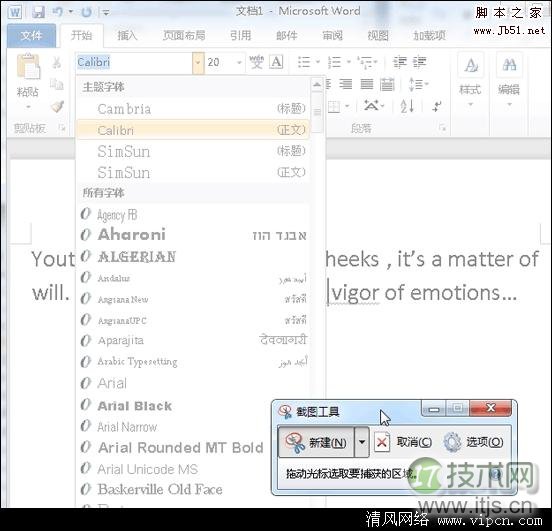552x531 pixels.
Task: Click the Borders icon
Action: coord(334,106)
